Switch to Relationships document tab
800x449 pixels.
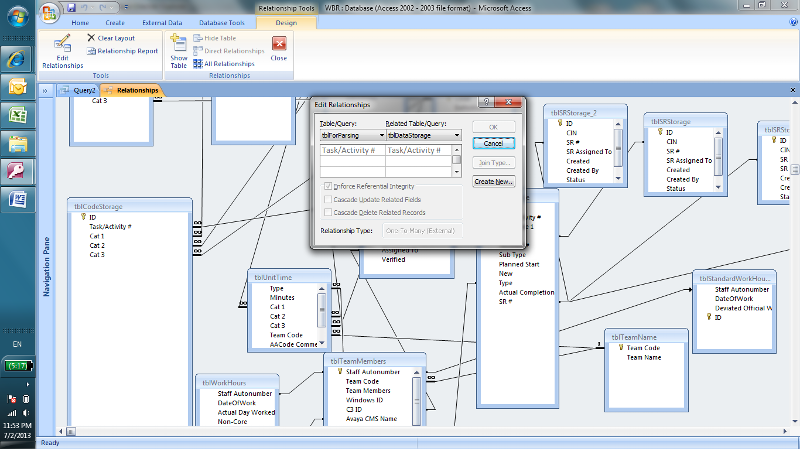pos(132,90)
